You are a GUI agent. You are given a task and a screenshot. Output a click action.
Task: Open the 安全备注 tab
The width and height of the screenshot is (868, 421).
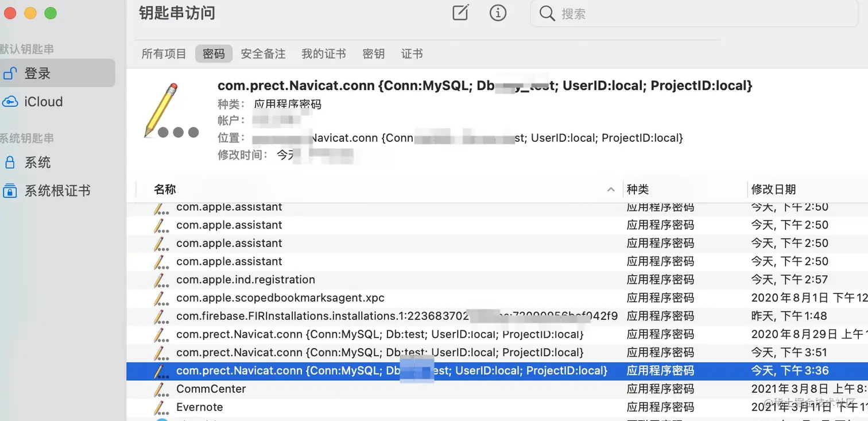coord(263,54)
